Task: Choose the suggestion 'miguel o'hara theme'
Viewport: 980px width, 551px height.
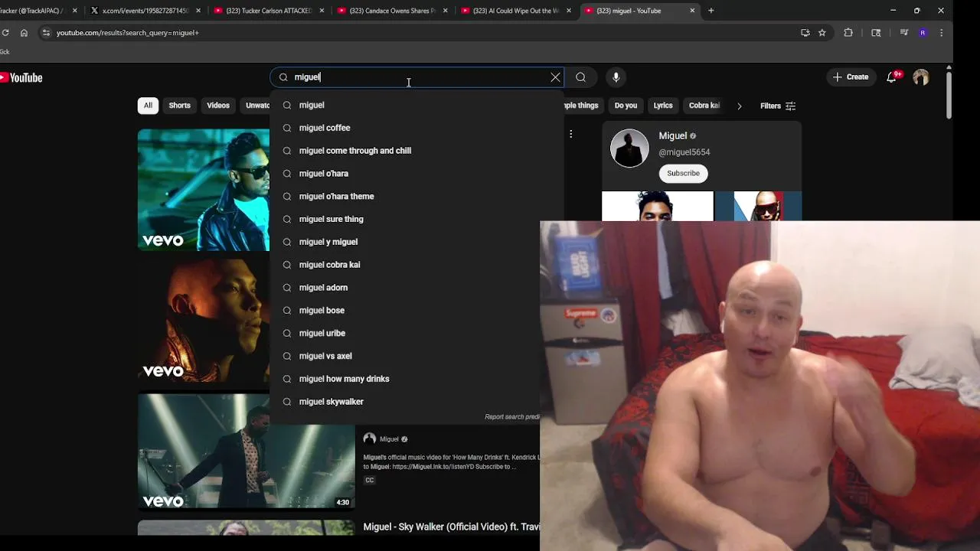Action: 416,197
